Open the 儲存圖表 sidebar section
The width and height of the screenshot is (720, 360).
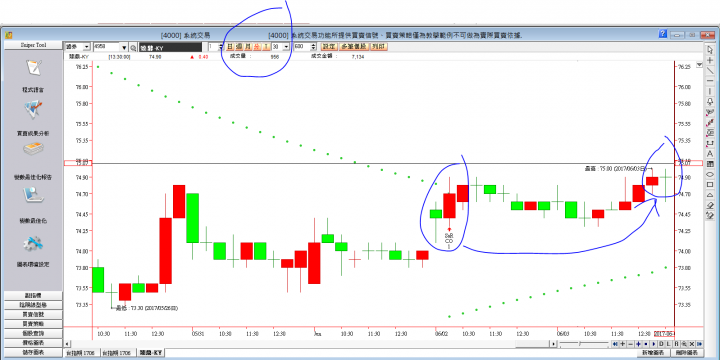click(x=33, y=352)
